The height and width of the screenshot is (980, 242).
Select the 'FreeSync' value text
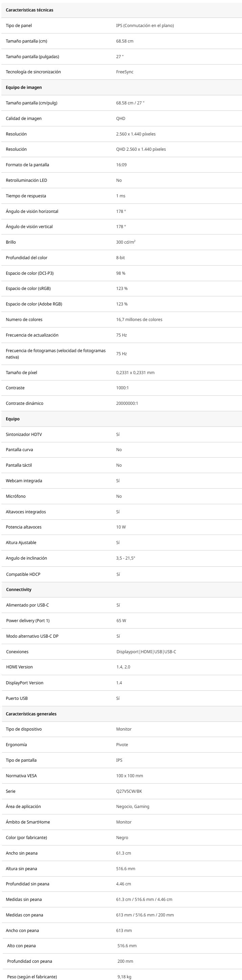pyautogui.click(x=125, y=72)
